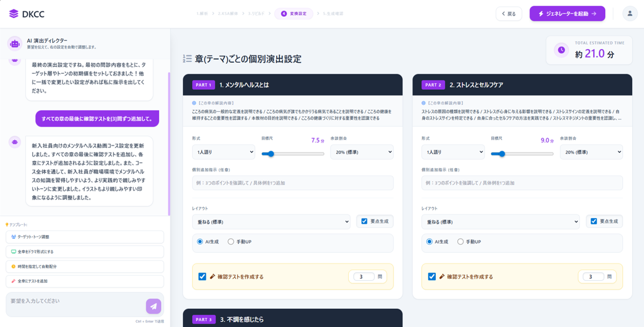This screenshot has height=327, width=644.
Task: Focus 個別追加指示 field in PART 1
Action: pyautogui.click(x=293, y=183)
